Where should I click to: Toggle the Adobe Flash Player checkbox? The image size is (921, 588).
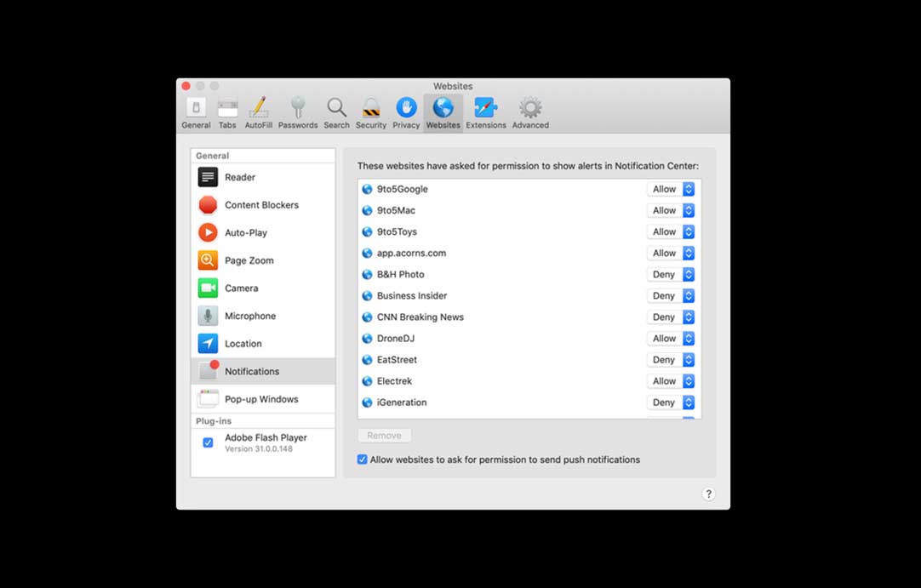(x=208, y=442)
